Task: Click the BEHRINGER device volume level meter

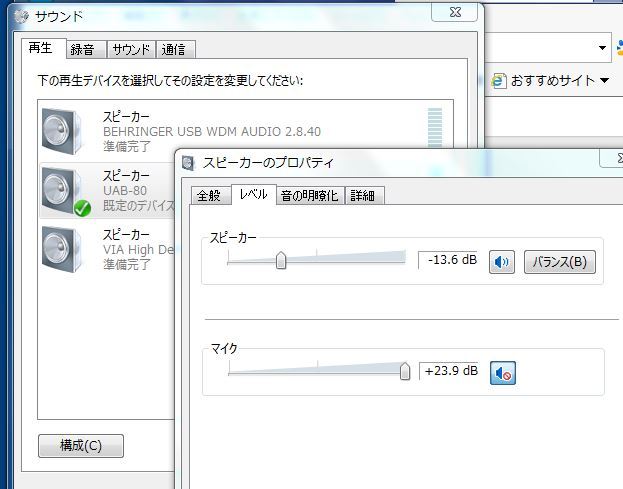Action: click(x=434, y=128)
